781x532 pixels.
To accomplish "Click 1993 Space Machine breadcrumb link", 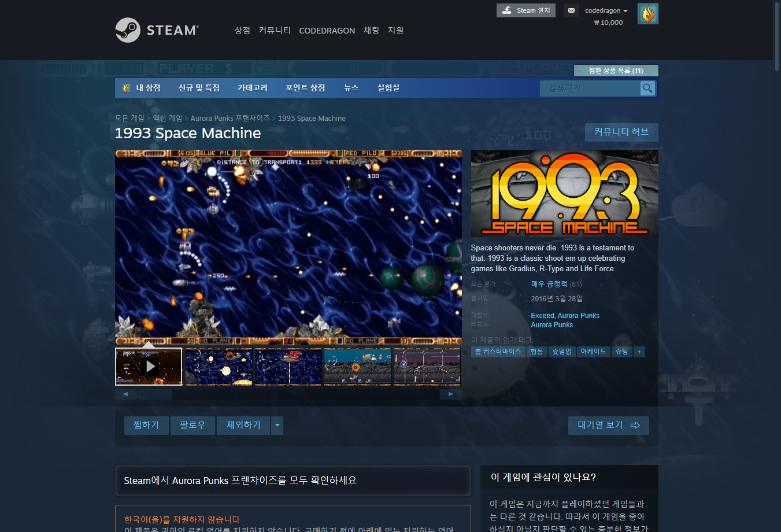I will pyautogui.click(x=312, y=118).
